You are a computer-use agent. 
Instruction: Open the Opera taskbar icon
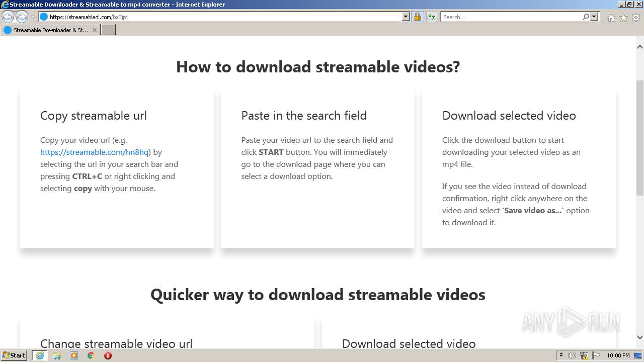pyautogui.click(x=108, y=355)
